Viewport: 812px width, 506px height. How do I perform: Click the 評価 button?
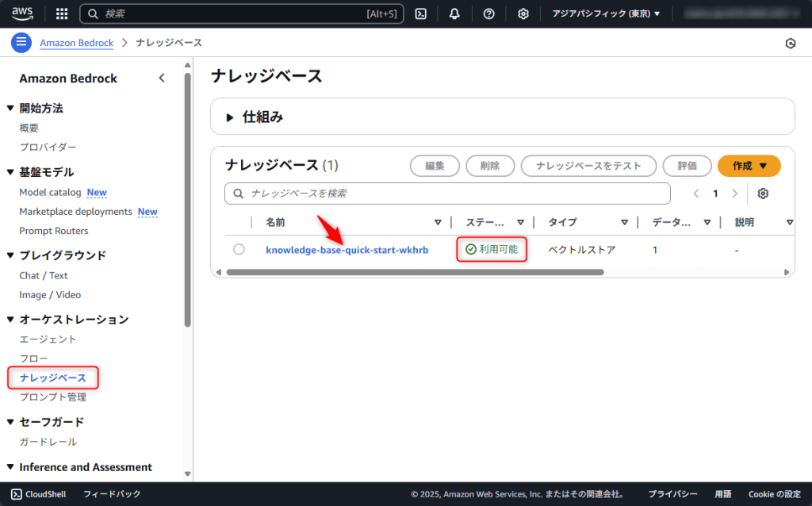[x=687, y=166]
